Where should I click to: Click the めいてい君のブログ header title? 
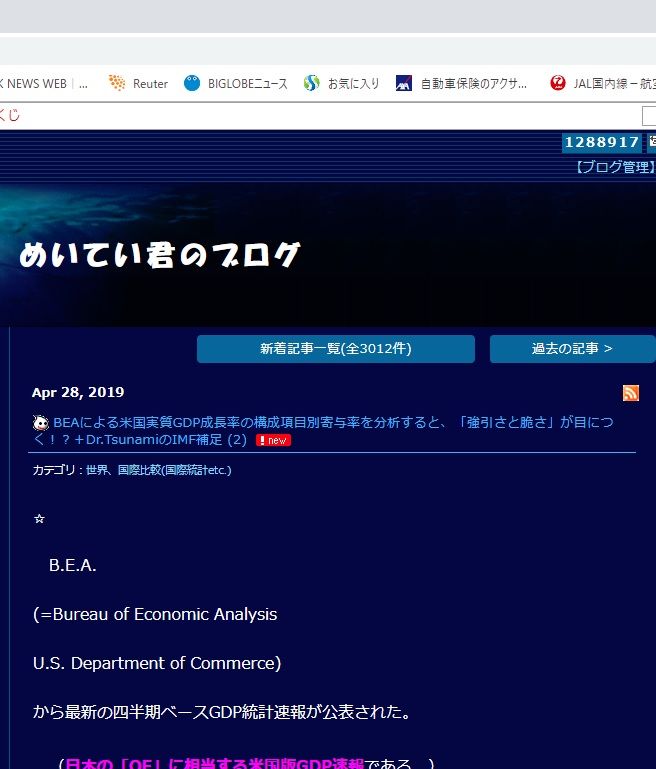point(160,255)
